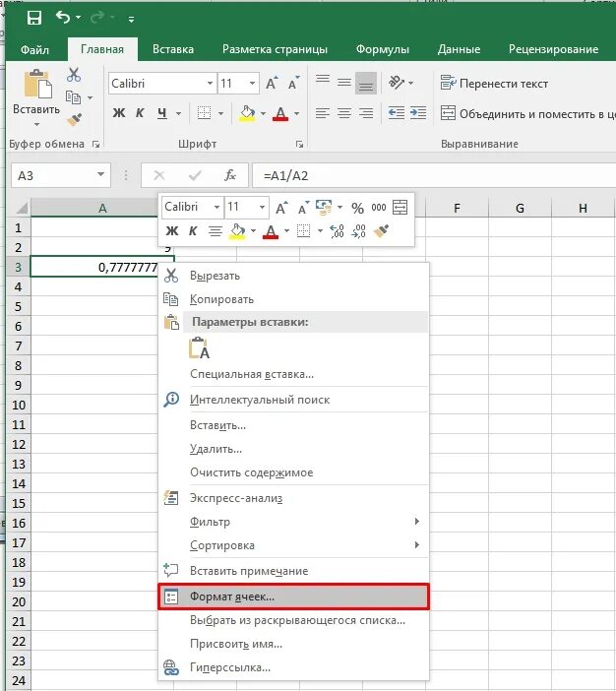This screenshot has width=616, height=691.
Task: Copy selection using ribbon copy icon
Action: tap(73, 97)
